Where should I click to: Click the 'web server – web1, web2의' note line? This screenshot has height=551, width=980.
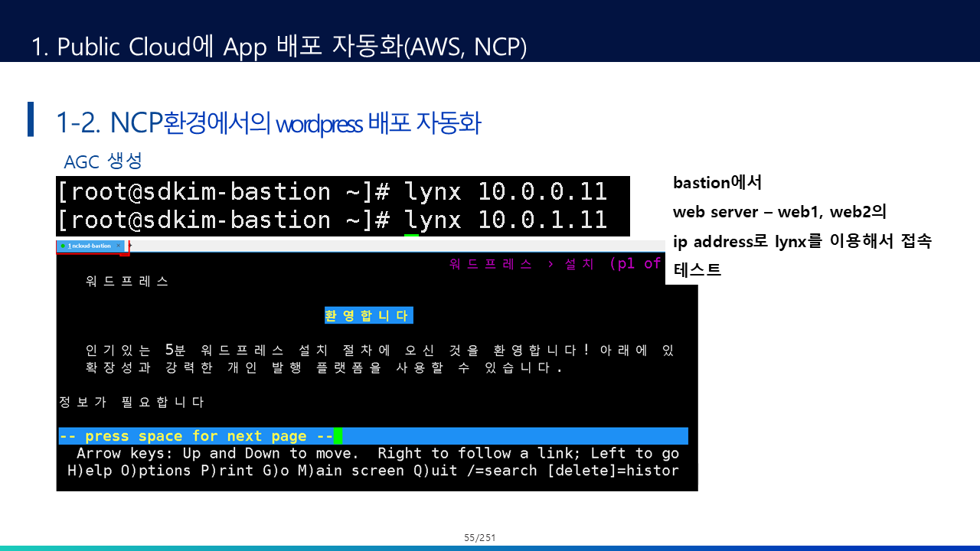pos(779,212)
